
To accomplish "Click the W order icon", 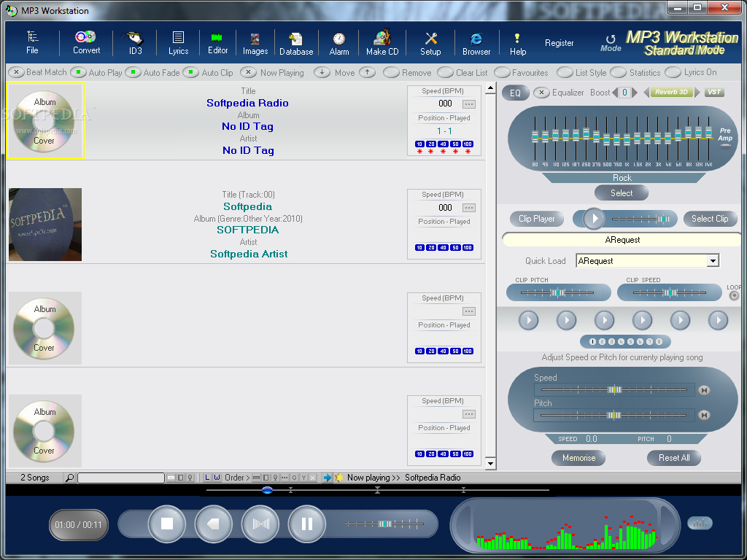I will pyautogui.click(x=217, y=477).
